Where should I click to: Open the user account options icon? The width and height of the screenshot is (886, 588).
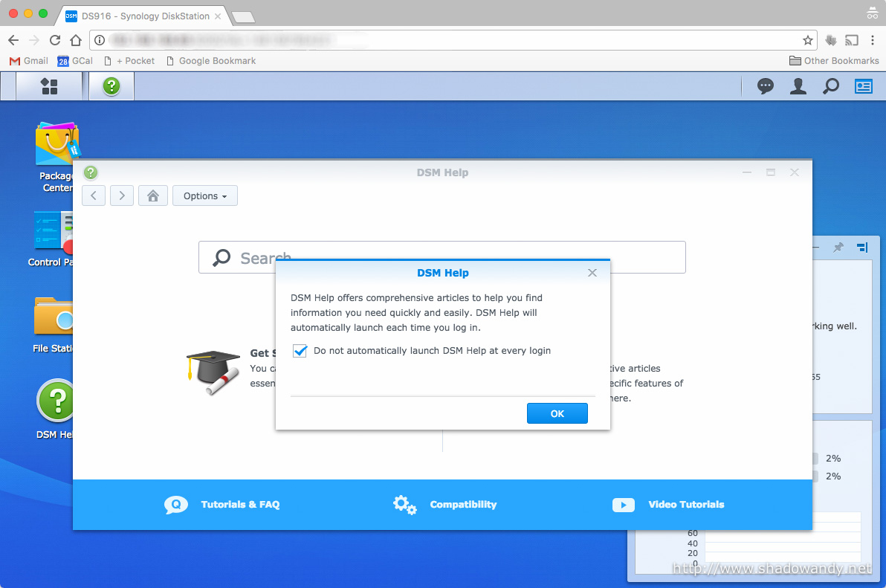pos(798,86)
